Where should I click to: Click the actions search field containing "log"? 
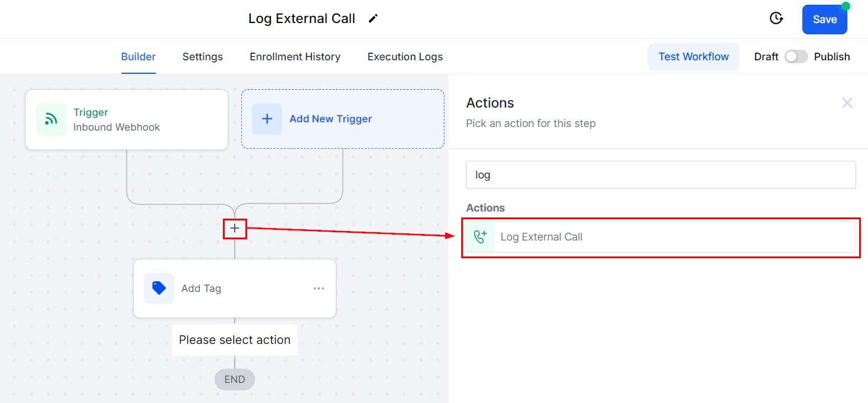[660, 175]
